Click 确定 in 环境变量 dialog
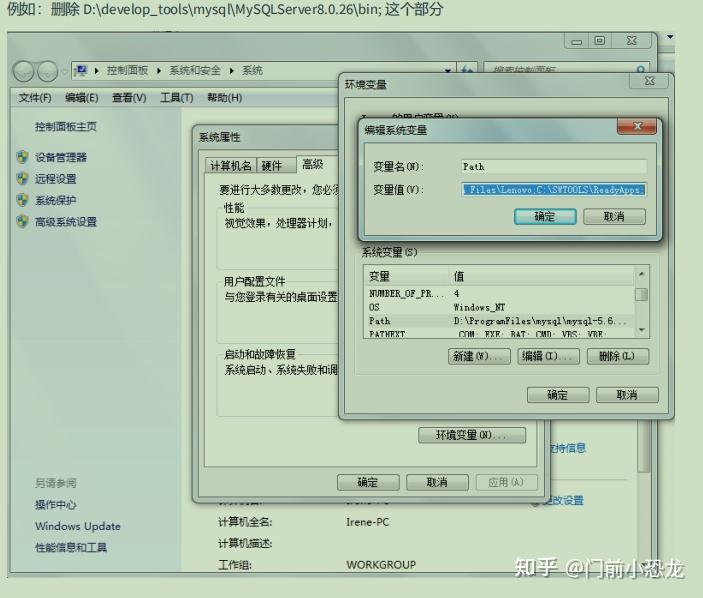Image resolution: width=703 pixels, height=598 pixels. (558, 395)
